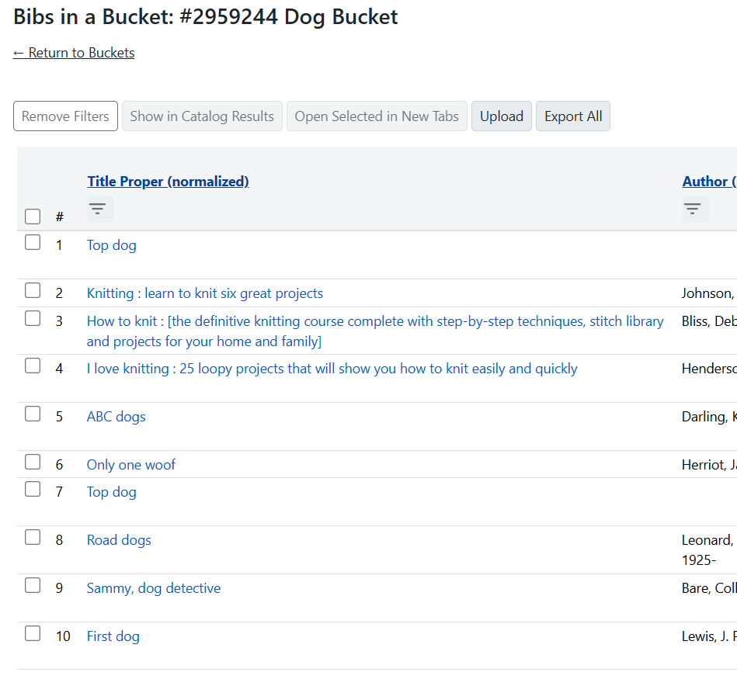This screenshot has height=700, width=737.
Task: Click the Remove Filters button
Action: [x=65, y=116]
